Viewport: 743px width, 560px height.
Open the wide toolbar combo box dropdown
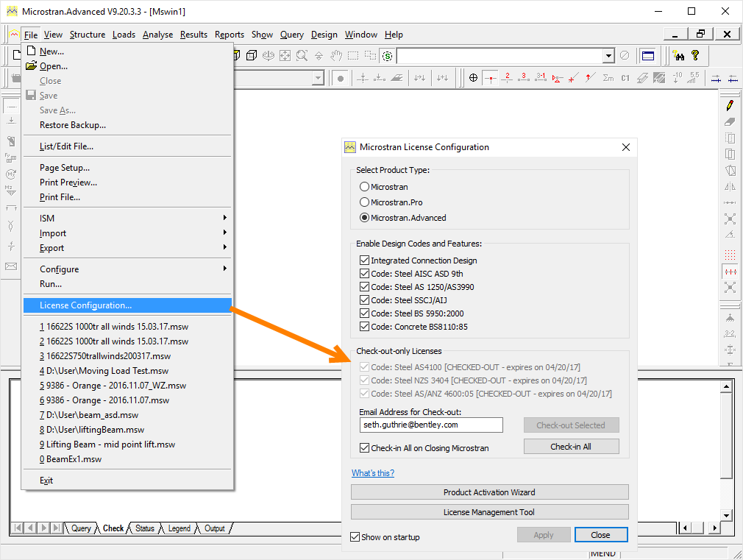[x=609, y=56]
